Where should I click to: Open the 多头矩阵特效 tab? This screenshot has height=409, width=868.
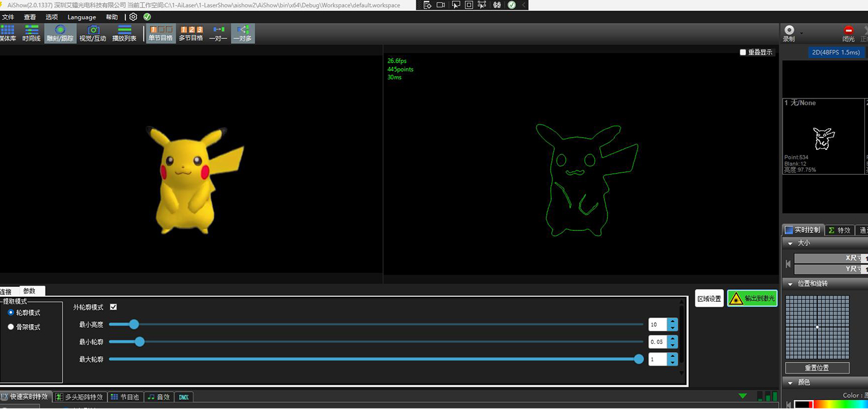pos(79,397)
